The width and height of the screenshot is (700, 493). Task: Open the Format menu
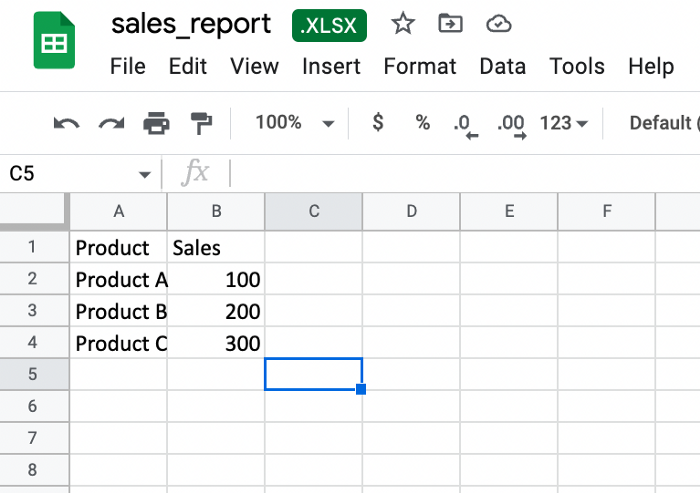(x=420, y=67)
